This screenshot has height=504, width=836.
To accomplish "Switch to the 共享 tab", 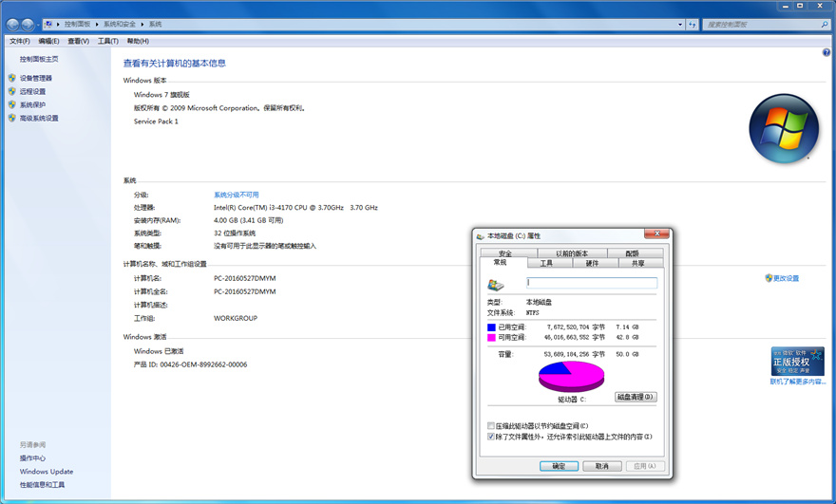I will coord(641,263).
